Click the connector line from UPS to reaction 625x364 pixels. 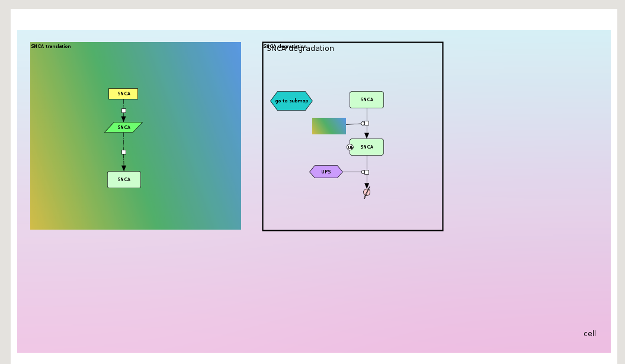pyautogui.click(x=352, y=172)
